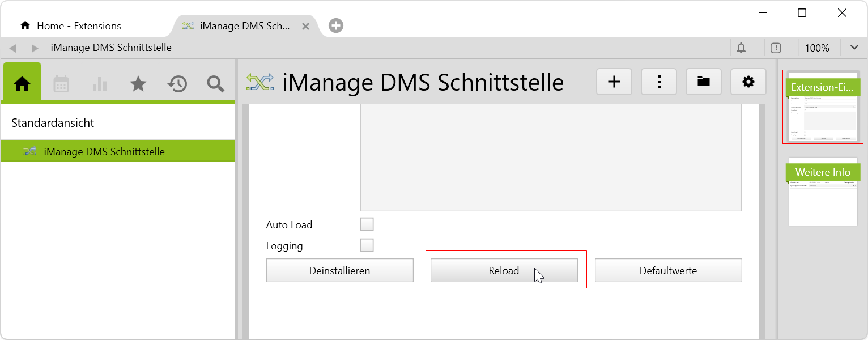Open the calendar view icon
The image size is (868, 340).
pyautogui.click(x=61, y=84)
